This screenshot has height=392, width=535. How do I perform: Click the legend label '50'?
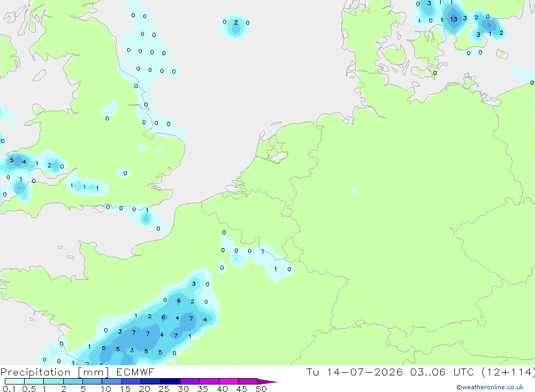coord(261,389)
